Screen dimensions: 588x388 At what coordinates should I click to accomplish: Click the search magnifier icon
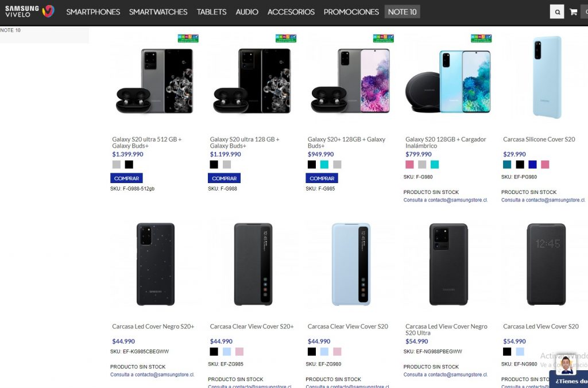pyautogui.click(x=556, y=11)
